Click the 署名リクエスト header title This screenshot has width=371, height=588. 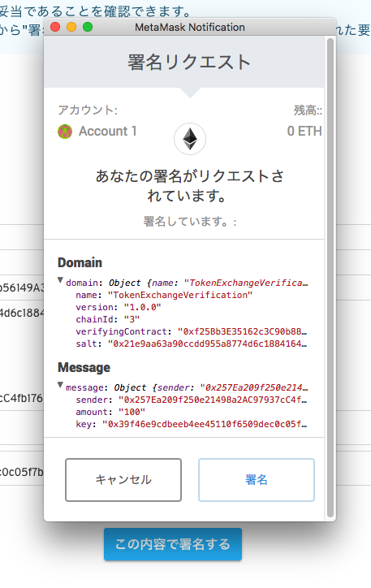pyautogui.click(x=189, y=62)
